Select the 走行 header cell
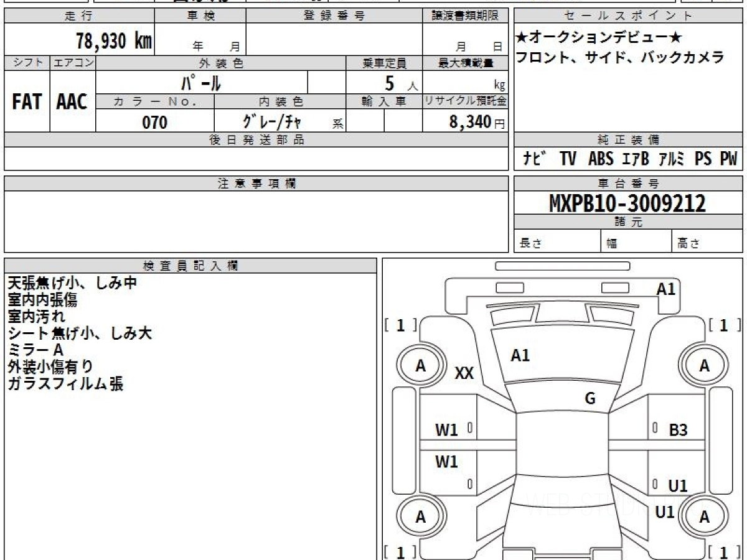The image size is (747, 560). [x=79, y=16]
